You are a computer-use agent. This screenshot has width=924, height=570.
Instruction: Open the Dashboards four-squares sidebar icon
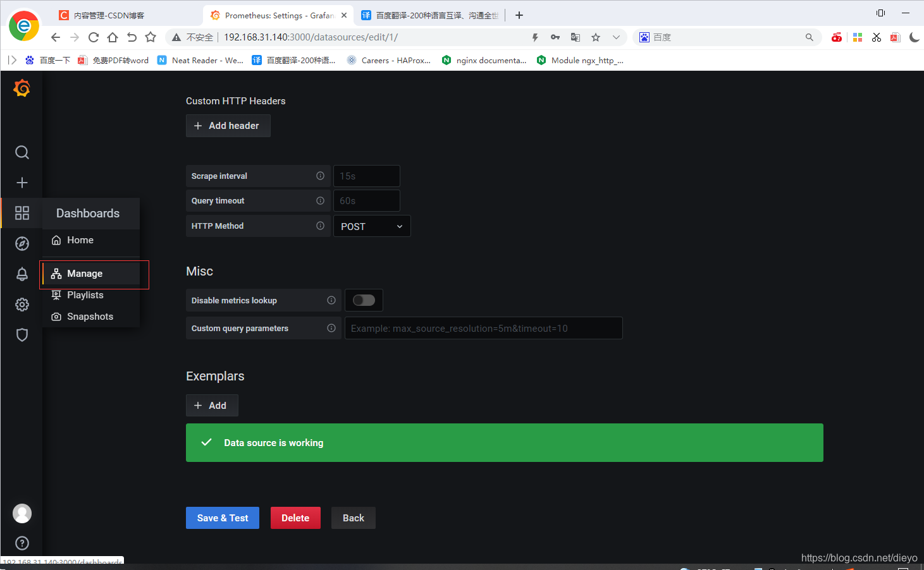(22, 213)
